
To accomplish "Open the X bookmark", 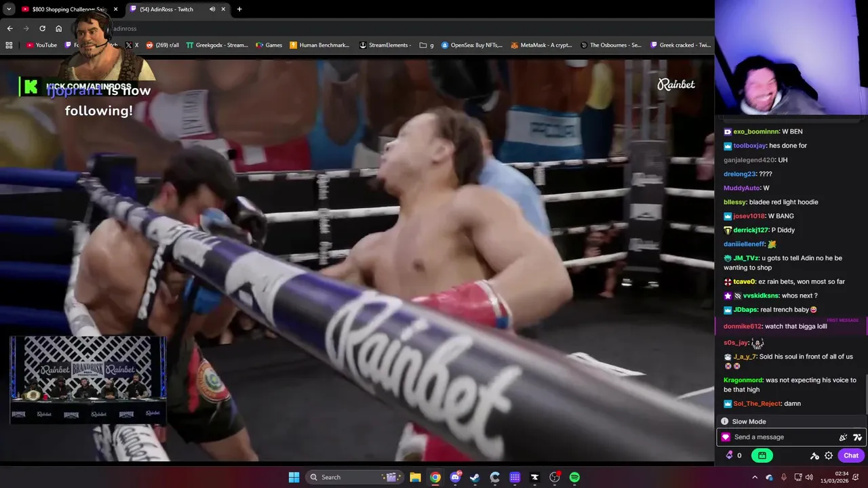I will [x=132, y=45].
